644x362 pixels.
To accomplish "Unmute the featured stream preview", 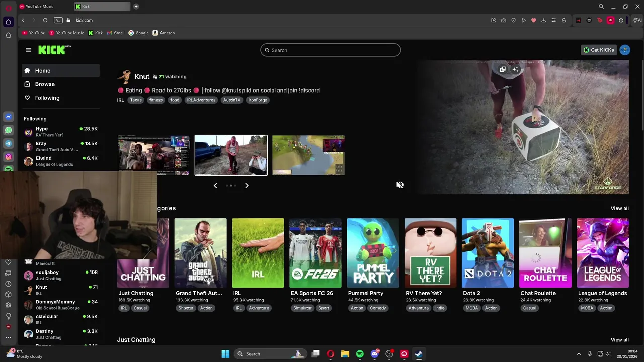I will (400, 185).
